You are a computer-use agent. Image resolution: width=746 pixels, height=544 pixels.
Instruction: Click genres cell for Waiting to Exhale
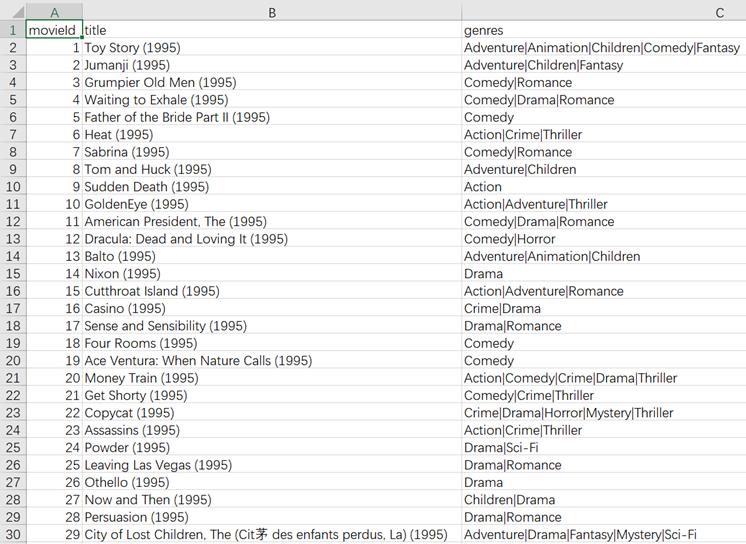[x=604, y=99]
